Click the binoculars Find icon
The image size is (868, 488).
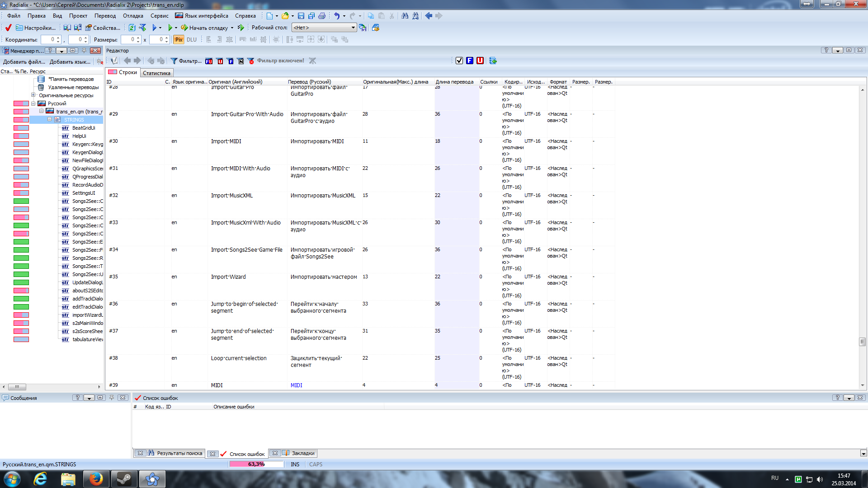[405, 16]
